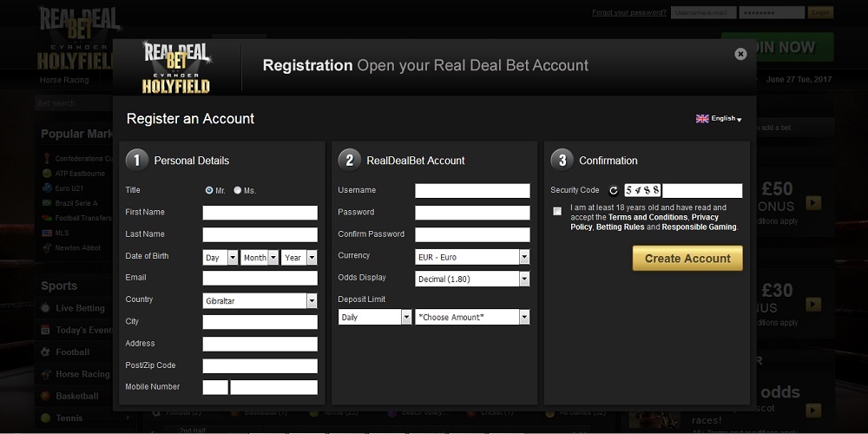Open Newton Abbot popular market

pos(78,248)
